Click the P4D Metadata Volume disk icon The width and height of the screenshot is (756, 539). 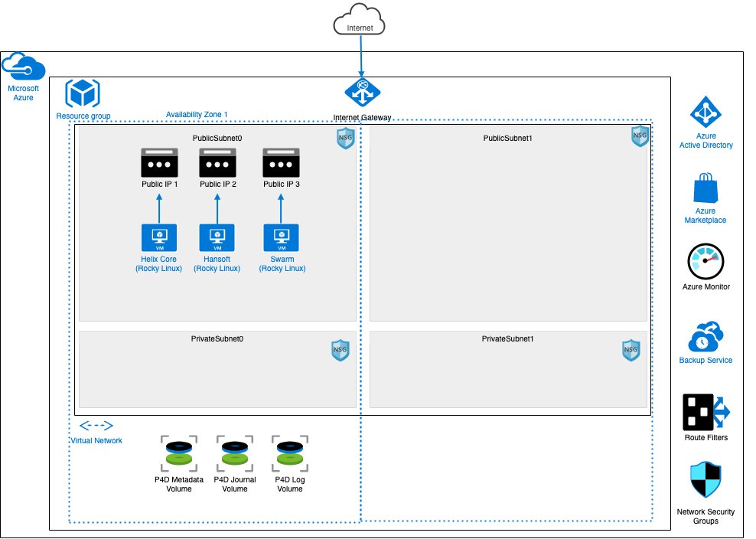[179, 453]
